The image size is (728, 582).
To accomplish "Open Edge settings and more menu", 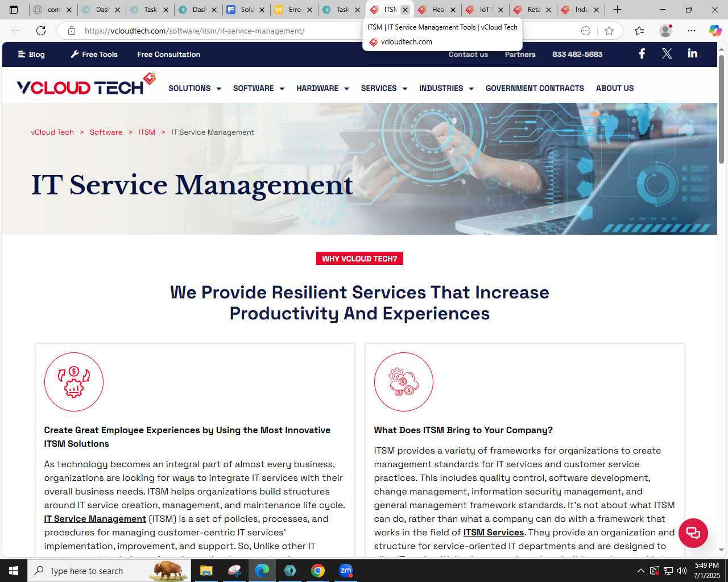I will [x=691, y=31].
